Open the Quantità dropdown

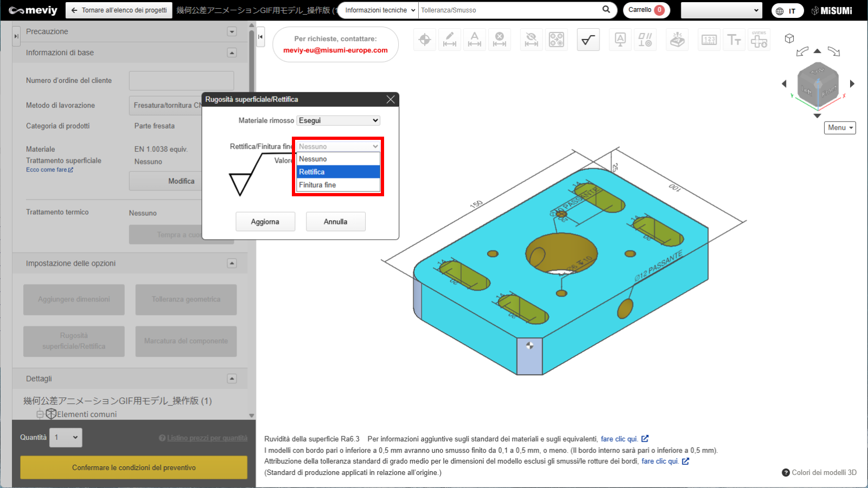tap(66, 437)
